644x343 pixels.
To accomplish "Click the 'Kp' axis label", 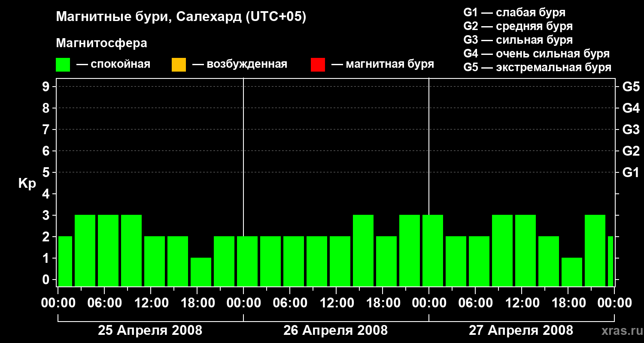I will (27, 184).
